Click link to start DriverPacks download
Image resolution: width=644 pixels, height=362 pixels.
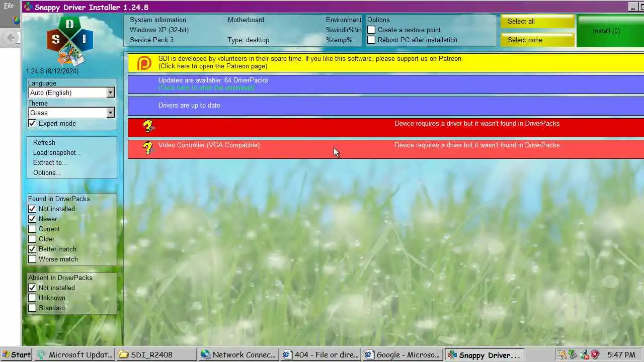[207, 87]
